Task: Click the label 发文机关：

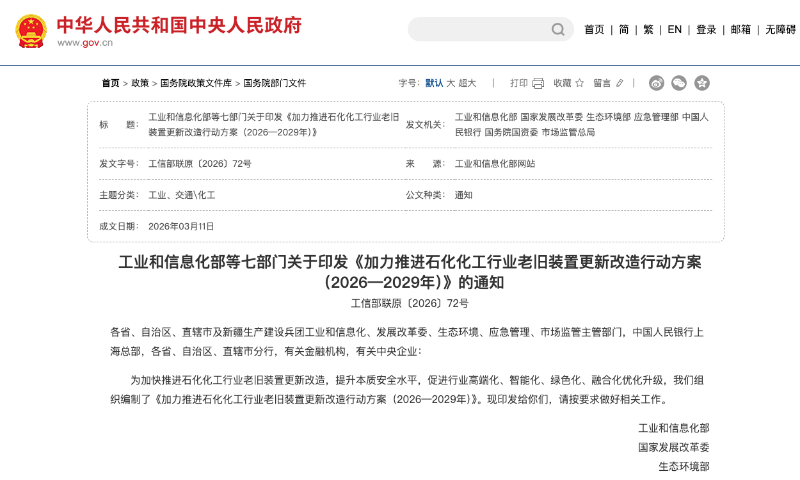Action: (426, 124)
